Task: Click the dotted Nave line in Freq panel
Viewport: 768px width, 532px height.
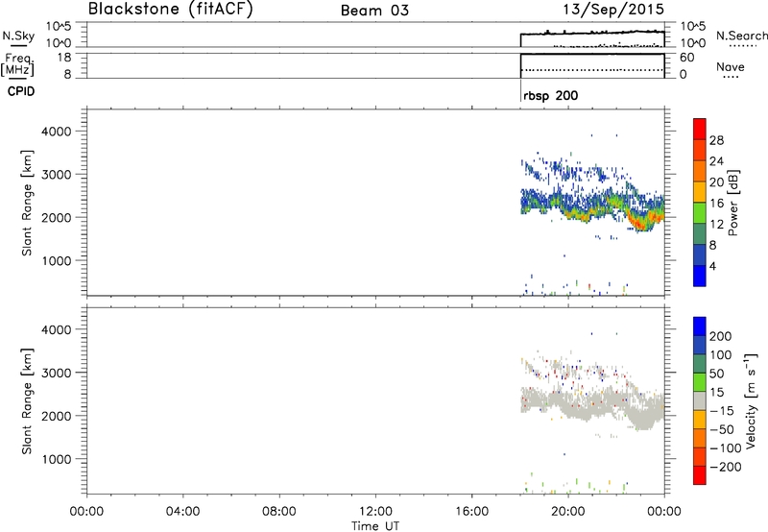Action: pyautogui.click(x=591, y=70)
